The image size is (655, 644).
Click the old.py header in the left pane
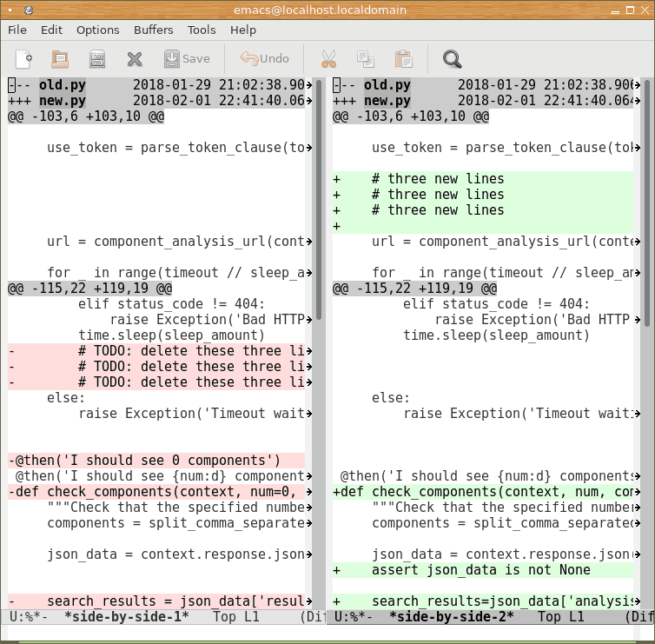tap(63, 85)
